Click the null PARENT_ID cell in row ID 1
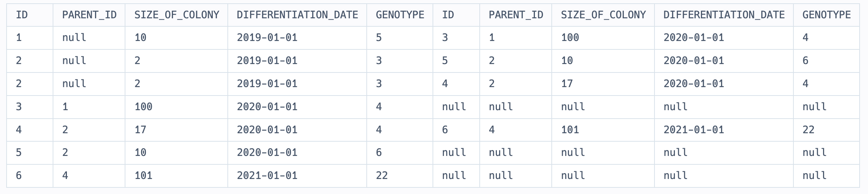This screenshot has height=194, width=868. coord(74,37)
